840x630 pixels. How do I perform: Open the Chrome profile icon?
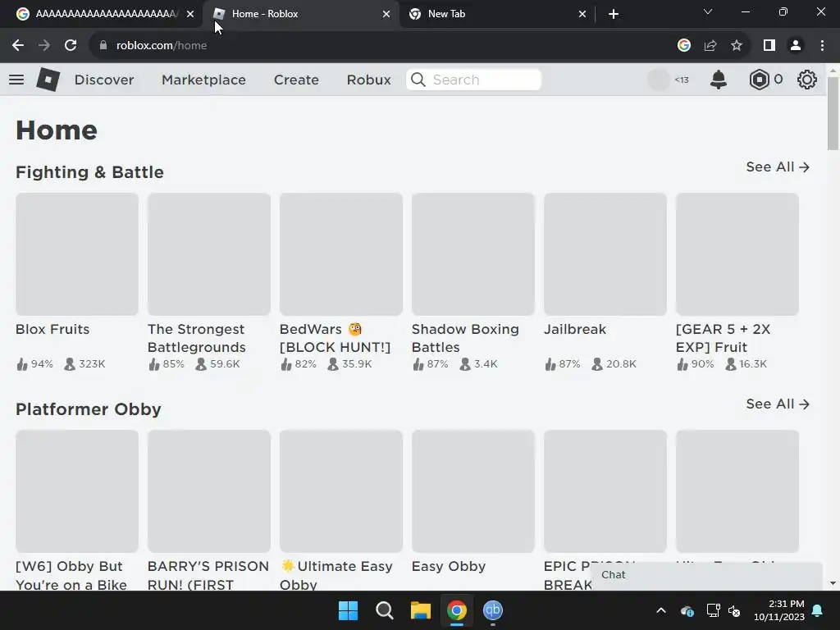pos(796,46)
